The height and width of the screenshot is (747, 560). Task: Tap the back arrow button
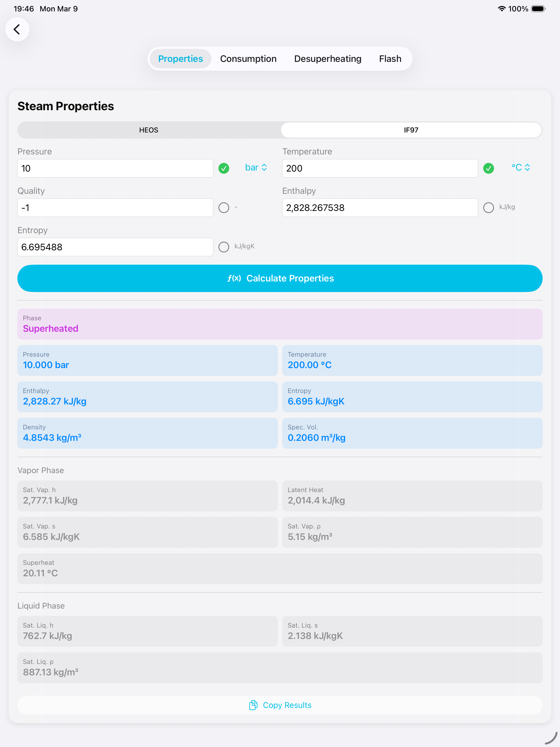pos(17,29)
